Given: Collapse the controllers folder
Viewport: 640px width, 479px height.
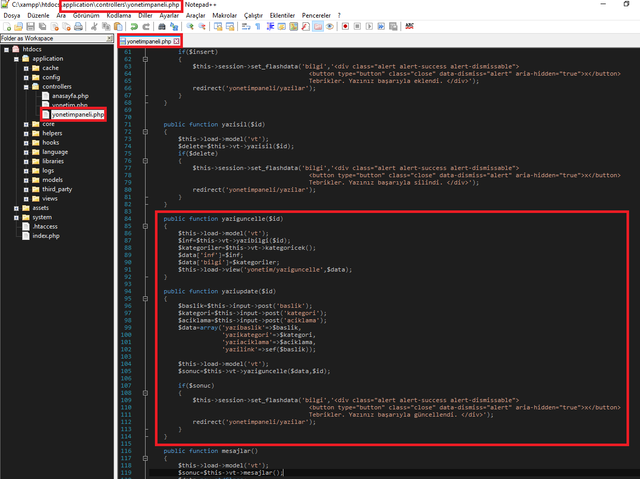Looking at the screenshot, I should point(26,87).
